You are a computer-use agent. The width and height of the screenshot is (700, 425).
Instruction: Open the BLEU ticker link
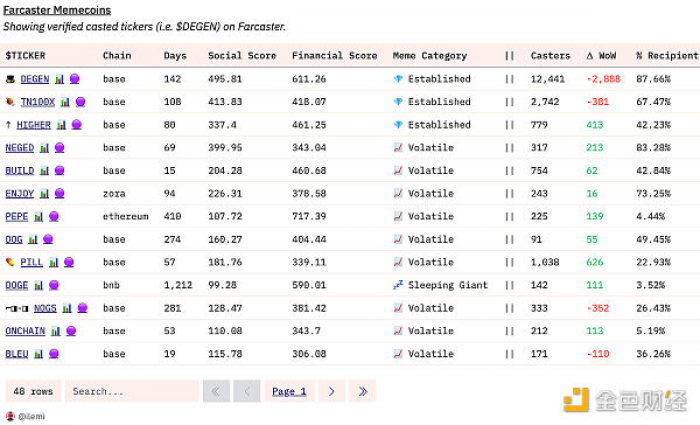coord(17,354)
